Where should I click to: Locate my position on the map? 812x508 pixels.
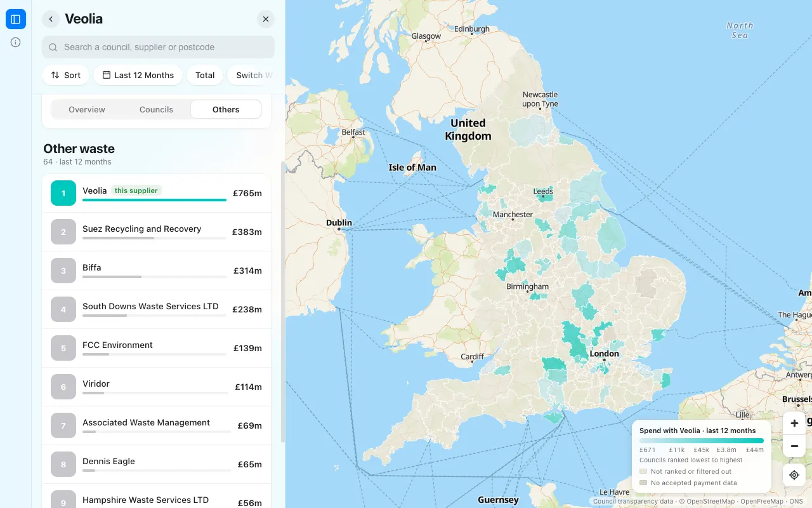point(794,475)
